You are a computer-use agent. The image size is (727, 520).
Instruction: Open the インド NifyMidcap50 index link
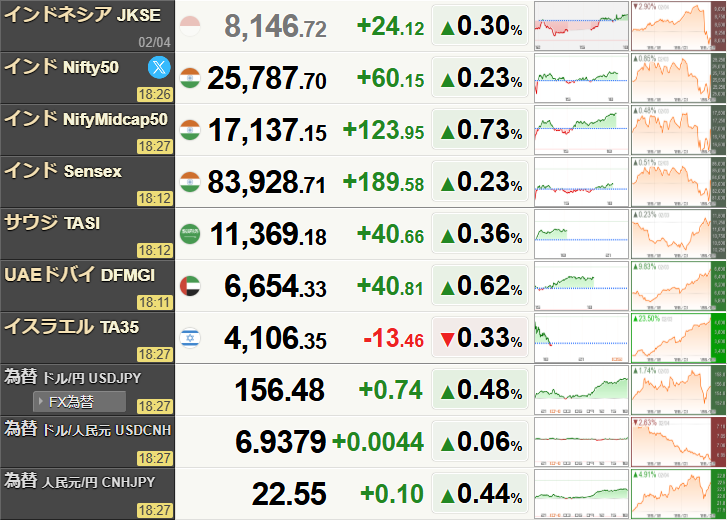tap(86, 119)
